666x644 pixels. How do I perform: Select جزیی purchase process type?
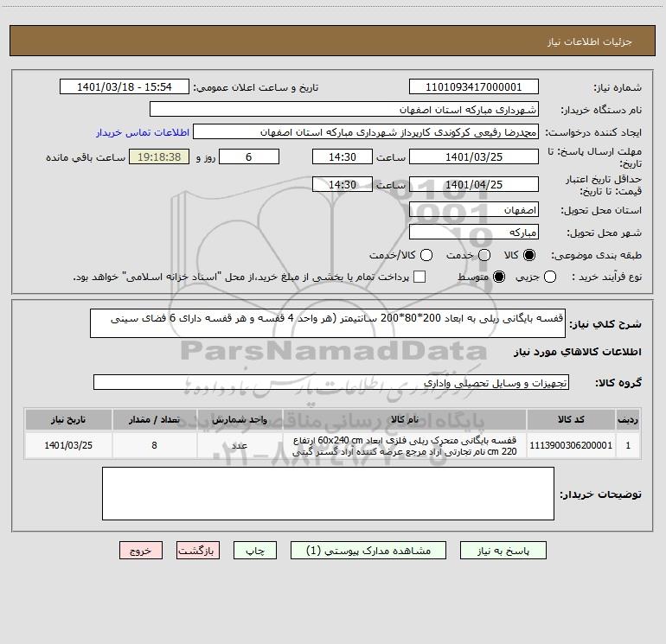(x=549, y=277)
